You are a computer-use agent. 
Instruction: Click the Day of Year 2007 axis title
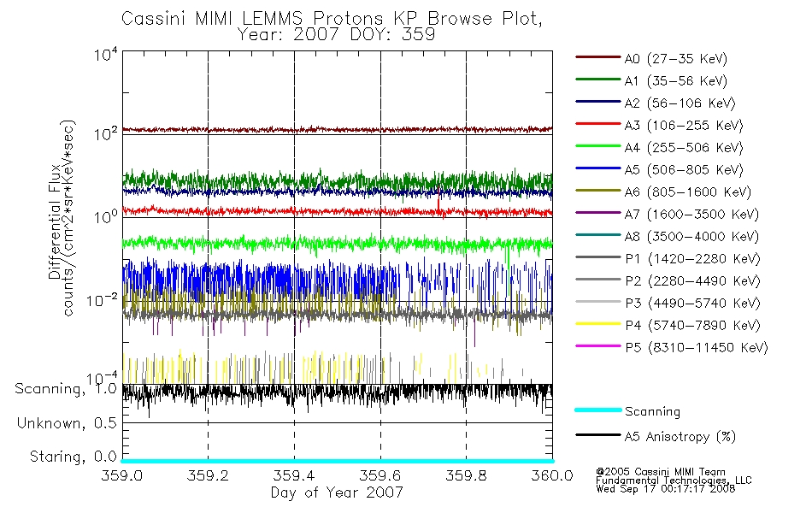(x=337, y=492)
